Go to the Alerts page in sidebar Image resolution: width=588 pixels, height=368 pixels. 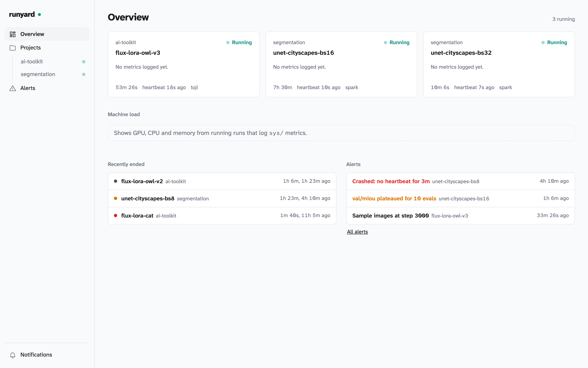(47, 88)
